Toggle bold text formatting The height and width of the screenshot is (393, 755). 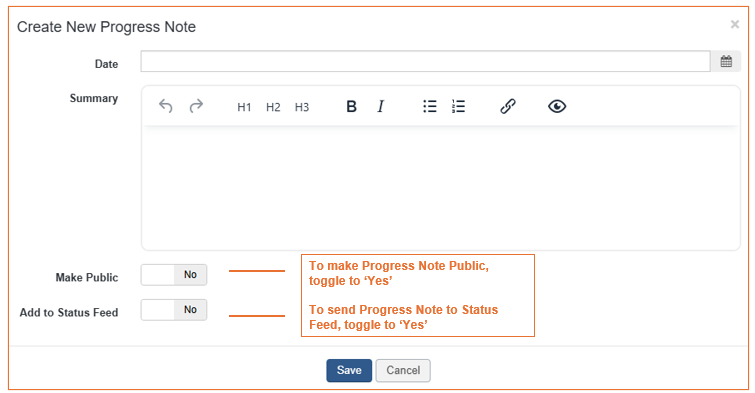tap(351, 106)
